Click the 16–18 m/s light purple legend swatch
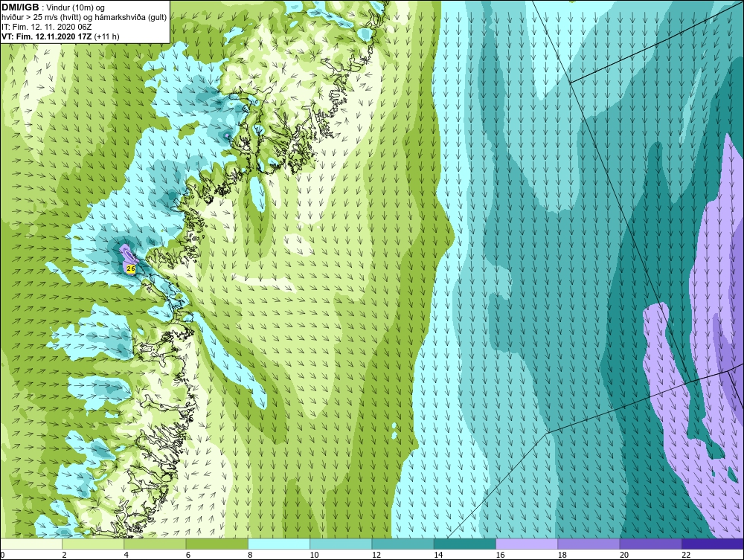The height and width of the screenshot is (560, 744). [527, 544]
